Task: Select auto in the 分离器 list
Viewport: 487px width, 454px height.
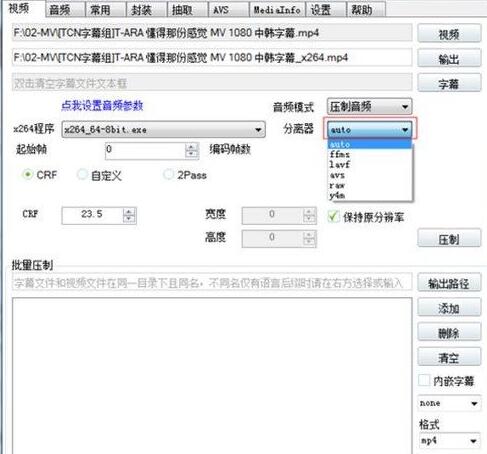Action: (369, 144)
